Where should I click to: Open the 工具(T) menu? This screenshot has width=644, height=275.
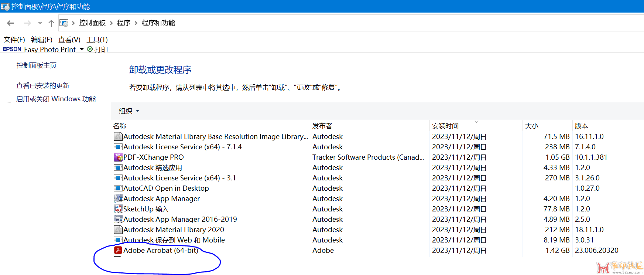[x=97, y=40]
